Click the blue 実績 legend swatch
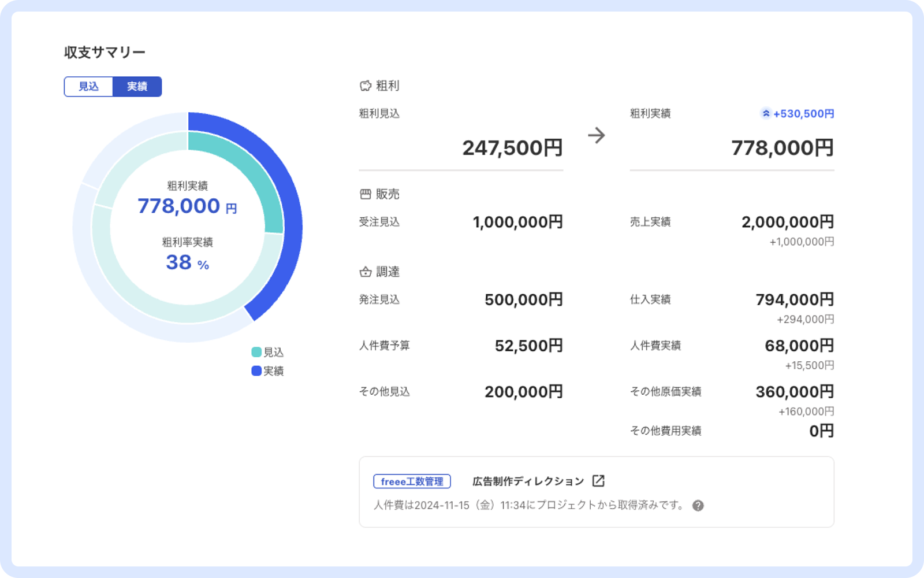The width and height of the screenshot is (924, 578). 256,370
